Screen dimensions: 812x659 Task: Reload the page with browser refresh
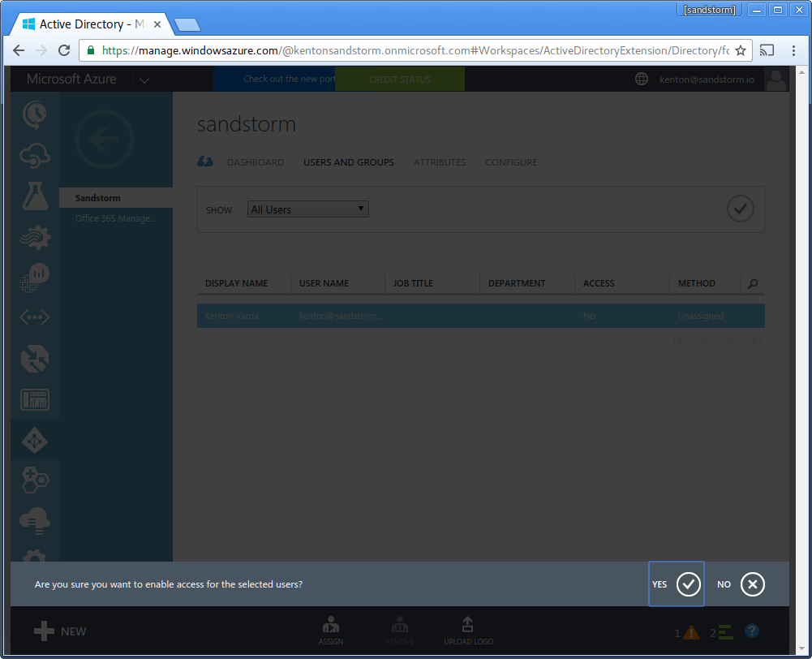tap(64, 50)
